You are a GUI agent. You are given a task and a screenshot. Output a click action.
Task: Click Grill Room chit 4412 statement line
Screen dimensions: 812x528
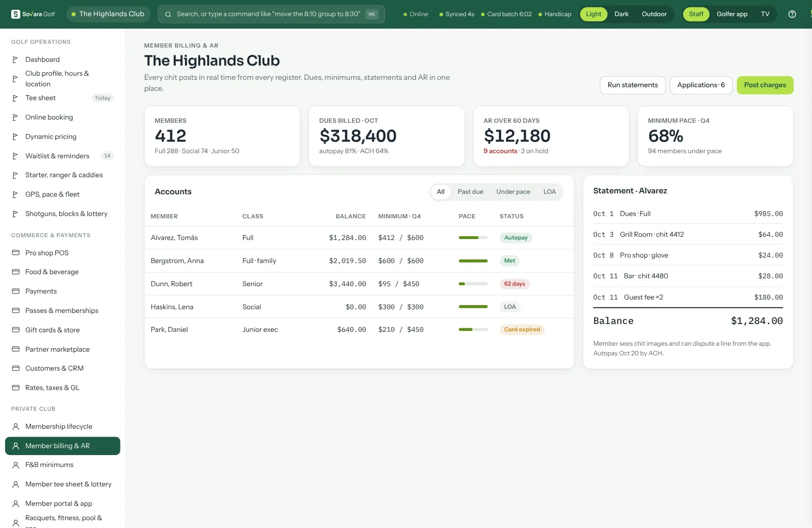688,234
